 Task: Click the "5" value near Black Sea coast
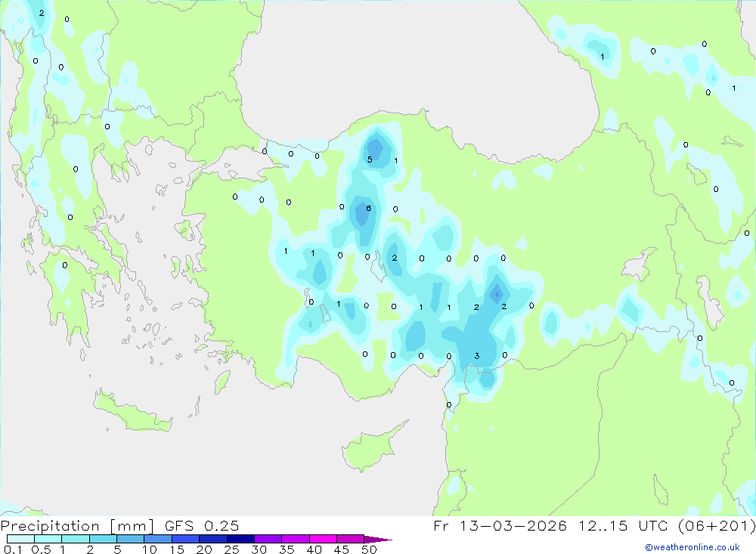[x=370, y=159]
